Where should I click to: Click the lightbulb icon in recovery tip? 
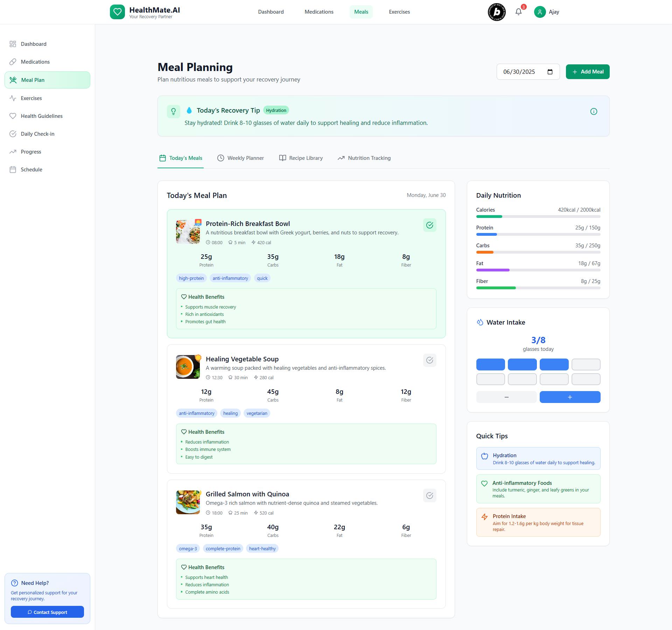173,112
